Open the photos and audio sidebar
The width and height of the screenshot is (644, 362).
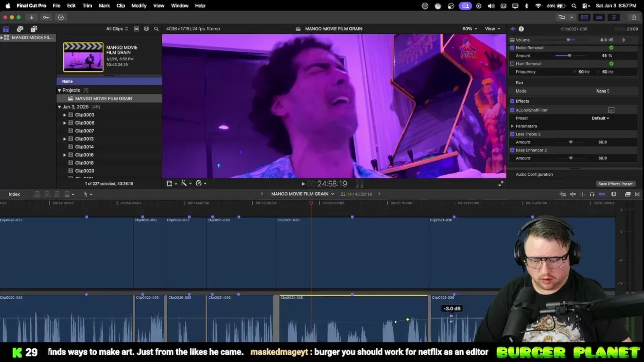[20, 29]
